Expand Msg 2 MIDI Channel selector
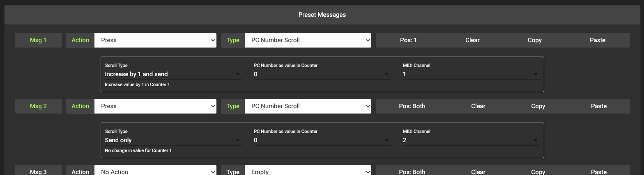The width and height of the screenshot is (644, 175). tap(471, 140)
